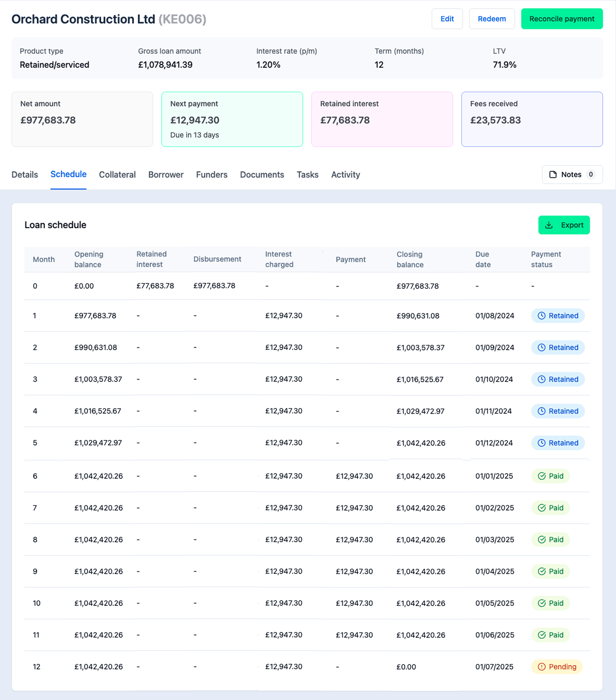
Task: Click the download icon on Export button
Action: 549,225
